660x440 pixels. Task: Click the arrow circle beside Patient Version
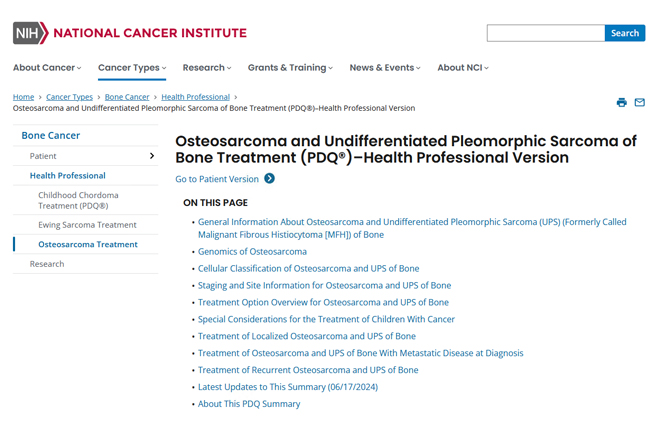269,179
